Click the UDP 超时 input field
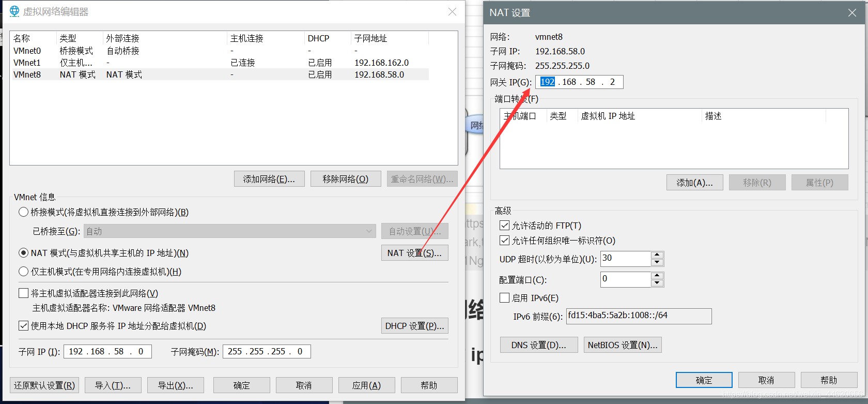The height and width of the screenshot is (404, 868). click(x=626, y=259)
